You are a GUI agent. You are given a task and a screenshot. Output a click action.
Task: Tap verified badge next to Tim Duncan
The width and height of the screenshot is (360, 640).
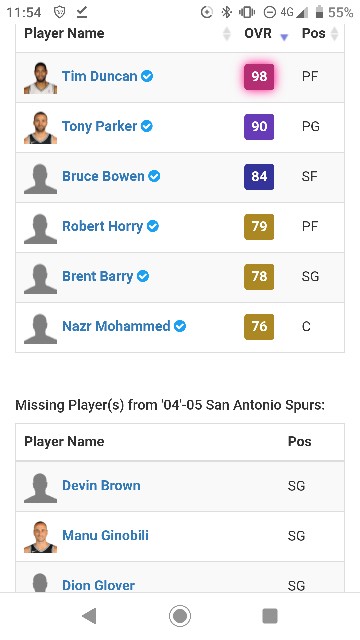(x=147, y=76)
